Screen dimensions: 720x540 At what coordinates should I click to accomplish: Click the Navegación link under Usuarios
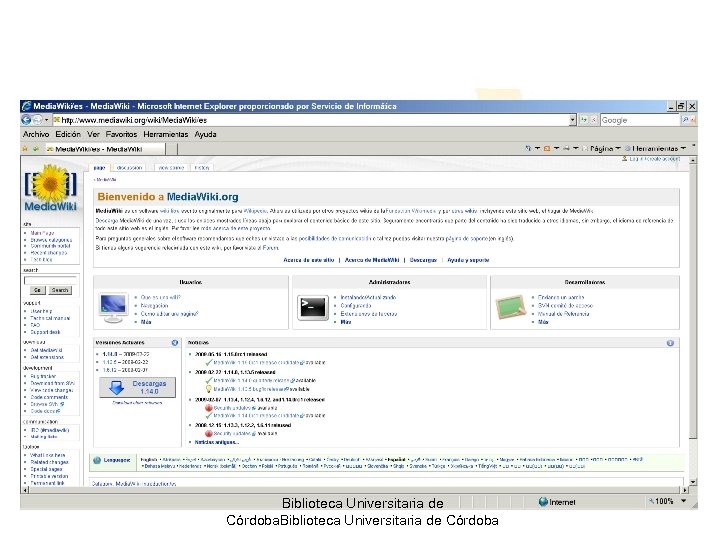click(155, 305)
